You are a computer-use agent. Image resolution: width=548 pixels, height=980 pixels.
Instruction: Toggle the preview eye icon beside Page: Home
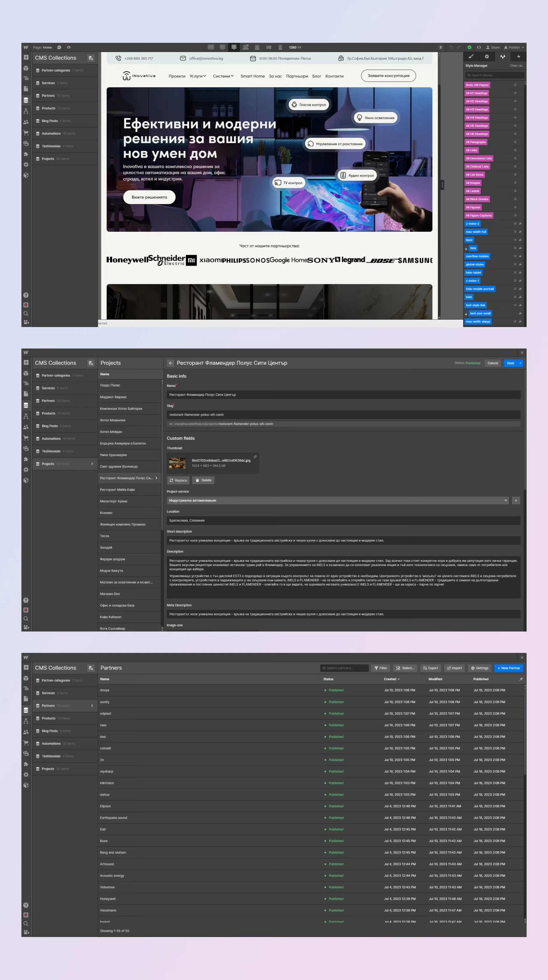[x=69, y=48]
